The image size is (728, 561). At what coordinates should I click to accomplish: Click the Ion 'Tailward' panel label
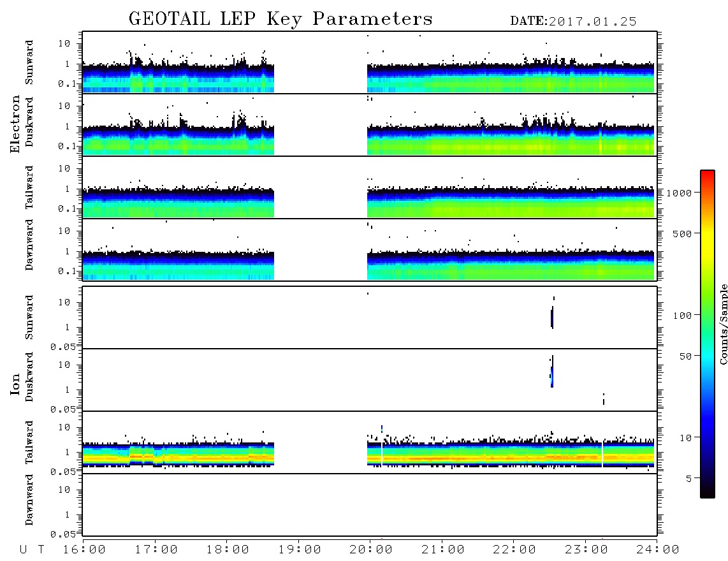29,442
